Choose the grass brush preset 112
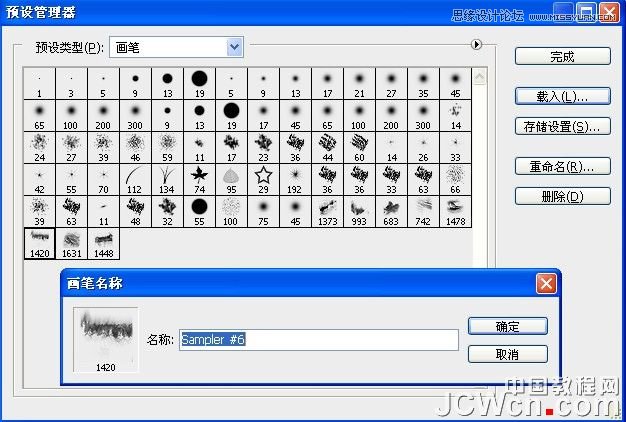626x422 pixels. tap(135, 178)
